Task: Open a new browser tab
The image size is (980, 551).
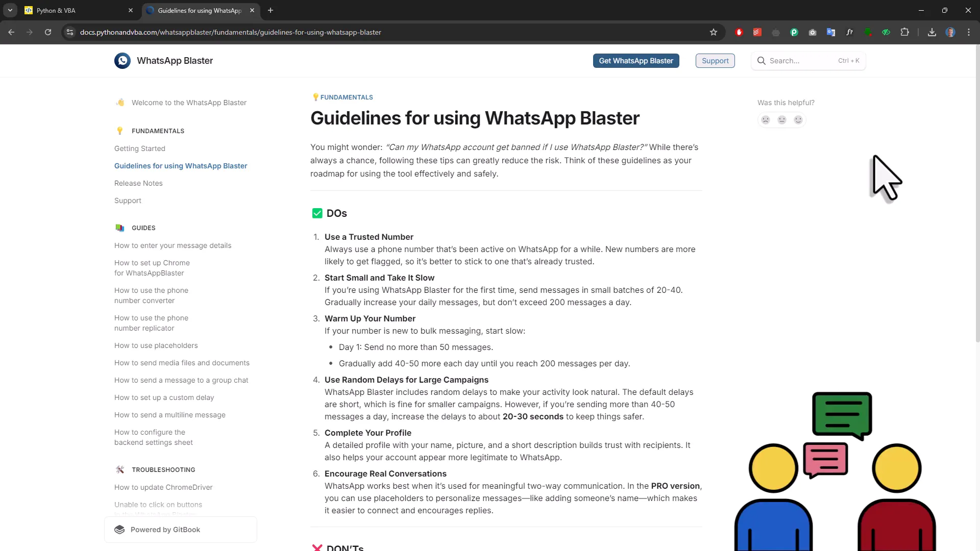Action: click(x=271, y=10)
